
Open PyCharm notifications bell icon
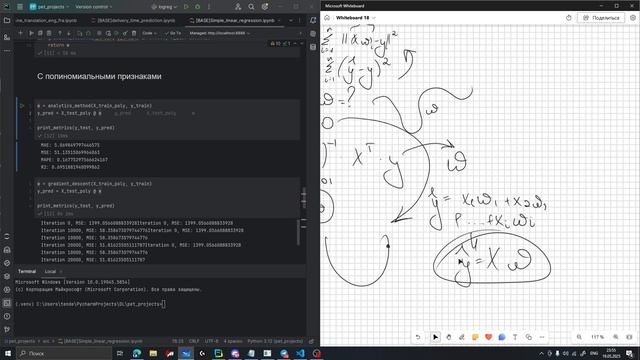(x=313, y=20)
